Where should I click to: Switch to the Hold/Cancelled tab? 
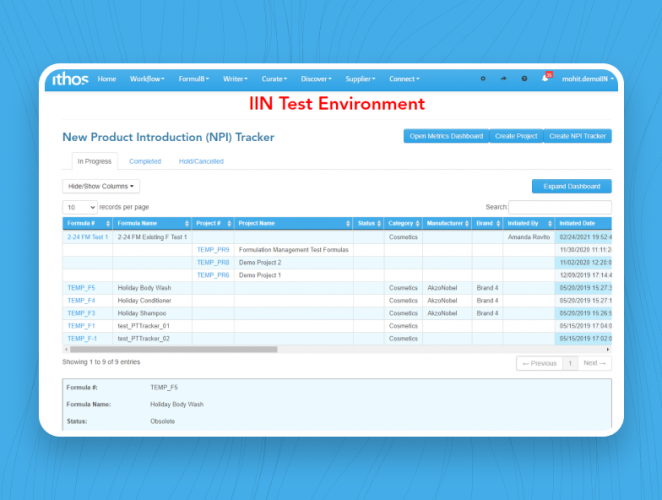point(201,161)
